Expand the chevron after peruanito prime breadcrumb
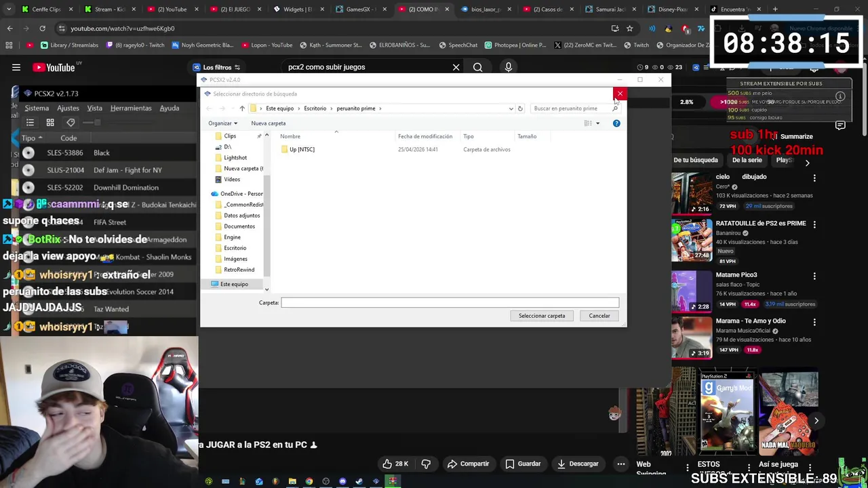Screen dimensions: 868x488 click(380, 108)
